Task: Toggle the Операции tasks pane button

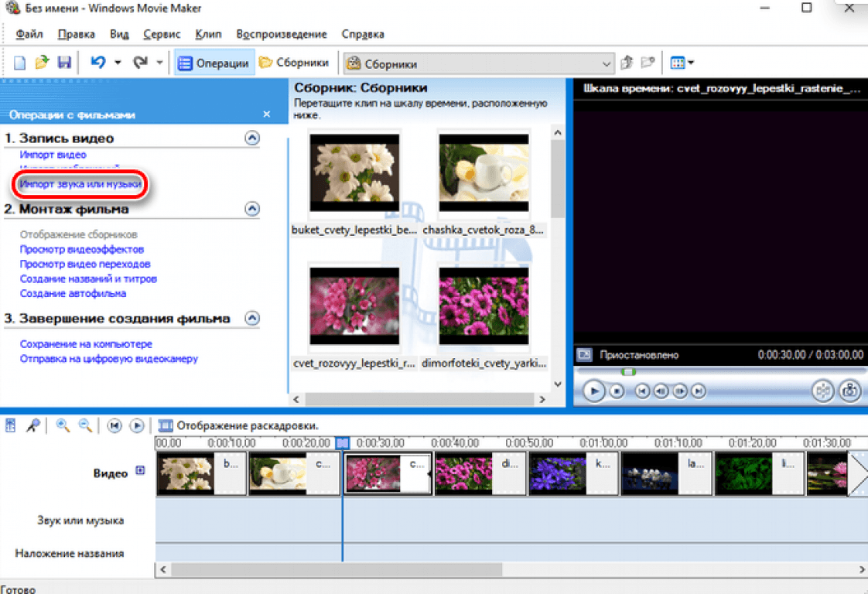Action: tap(214, 63)
